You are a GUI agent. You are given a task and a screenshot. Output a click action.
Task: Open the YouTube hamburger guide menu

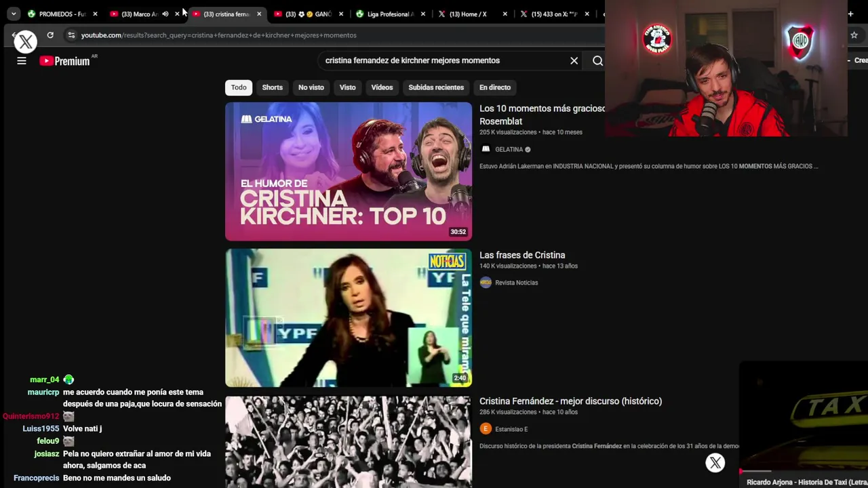tap(22, 61)
